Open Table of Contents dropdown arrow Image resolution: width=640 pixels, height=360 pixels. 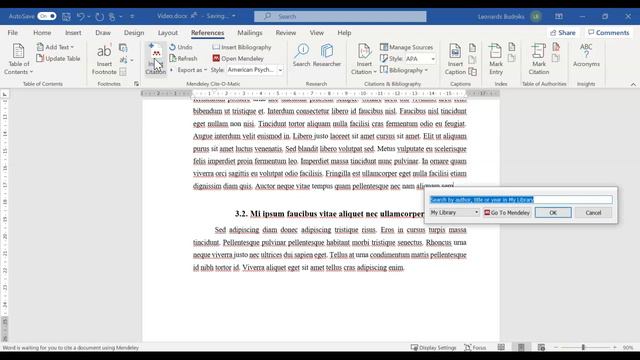pos(31,72)
